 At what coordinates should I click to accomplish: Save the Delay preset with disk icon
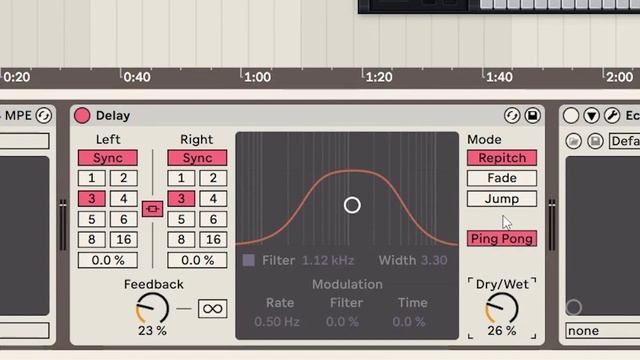tap(533, 116)
